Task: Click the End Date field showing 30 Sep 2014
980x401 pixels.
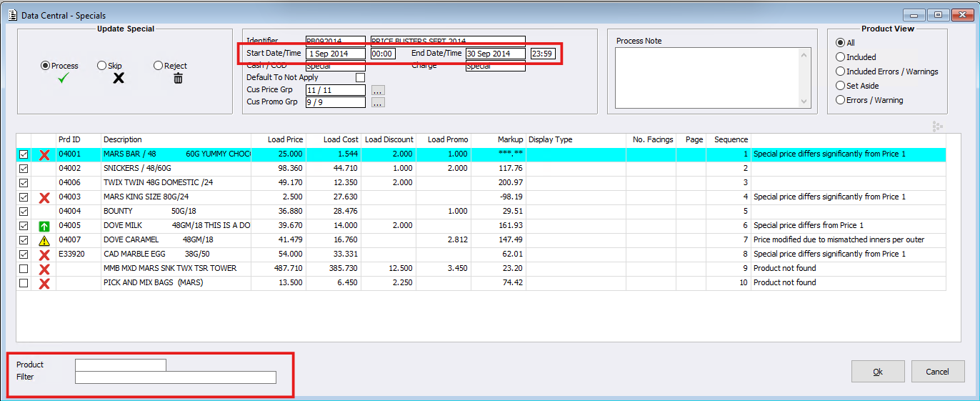Action: 496,54
